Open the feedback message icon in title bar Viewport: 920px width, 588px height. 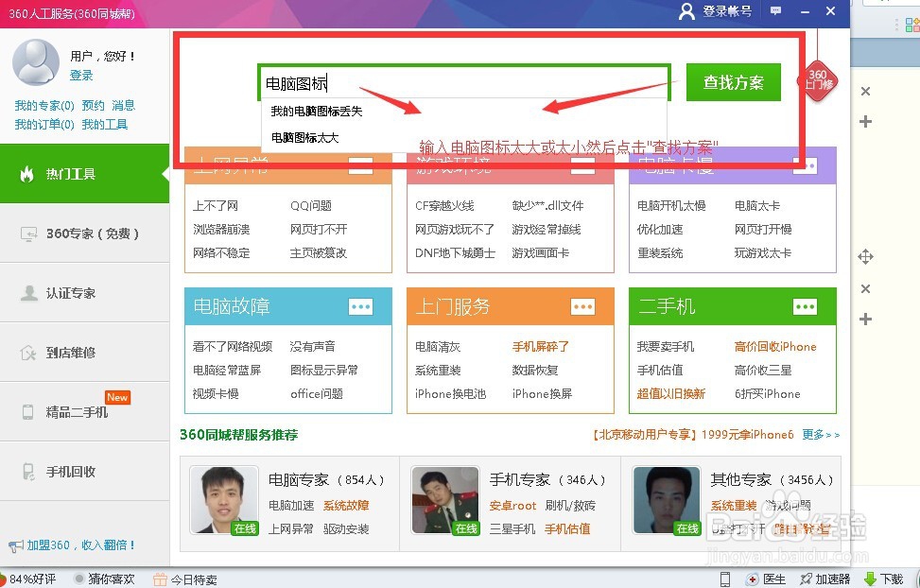pyautogui.click(x=775, y=11)
